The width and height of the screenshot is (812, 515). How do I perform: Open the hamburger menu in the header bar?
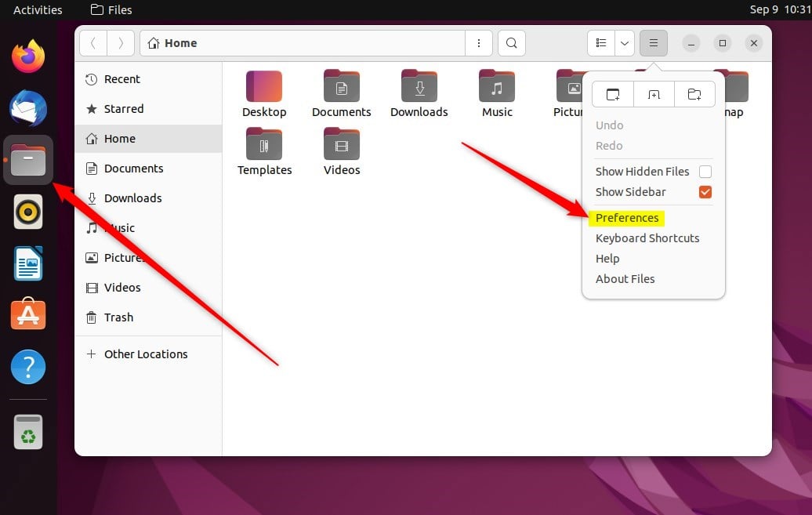pyautogui.click(x=653, y=43)
